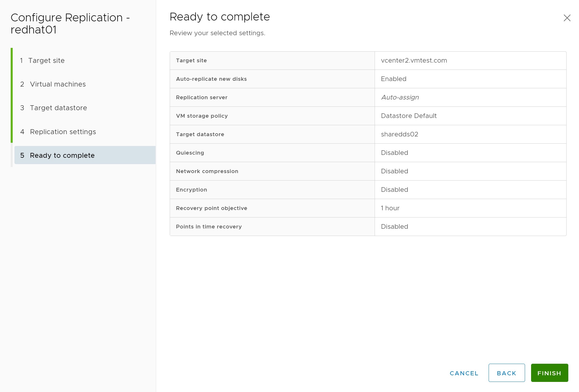Click the sharedds02 target datastore value
579x392 pixels.
click(399, 134)
